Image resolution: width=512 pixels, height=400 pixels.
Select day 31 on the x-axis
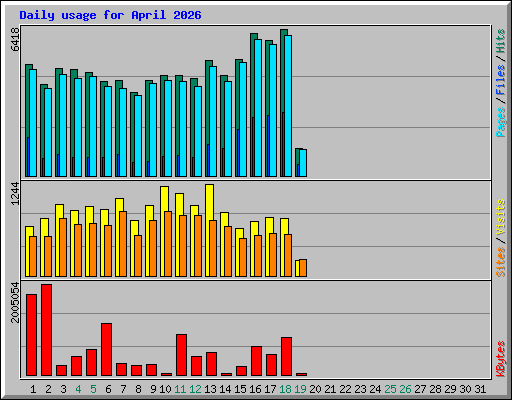coord(480,389)
